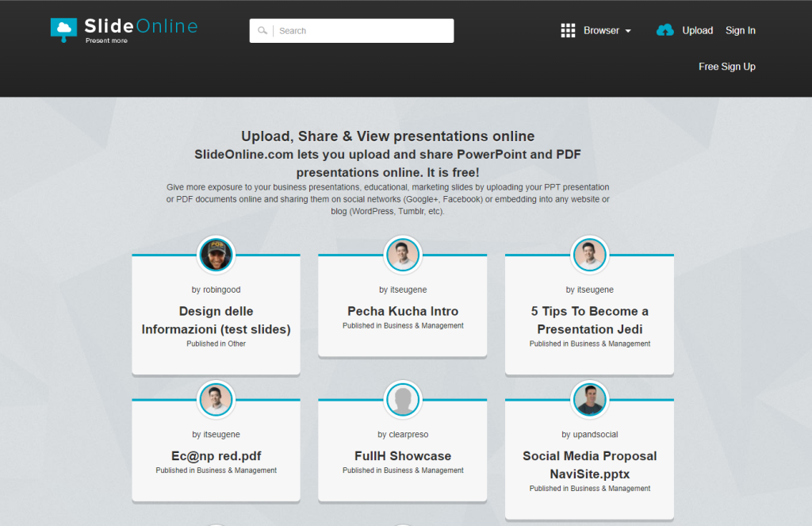Open 5 Tips To Become a Presentation Jedi
The image size is (812, 526).
(x=589, y=321)
